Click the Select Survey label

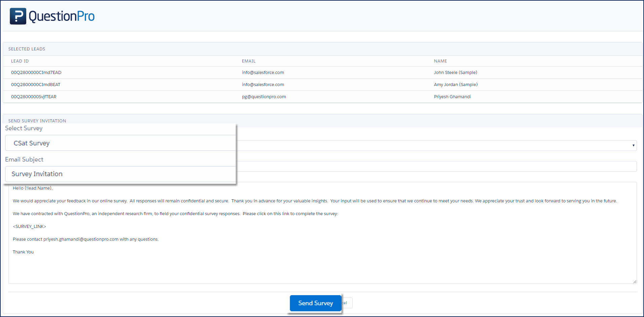coord(24,128)
